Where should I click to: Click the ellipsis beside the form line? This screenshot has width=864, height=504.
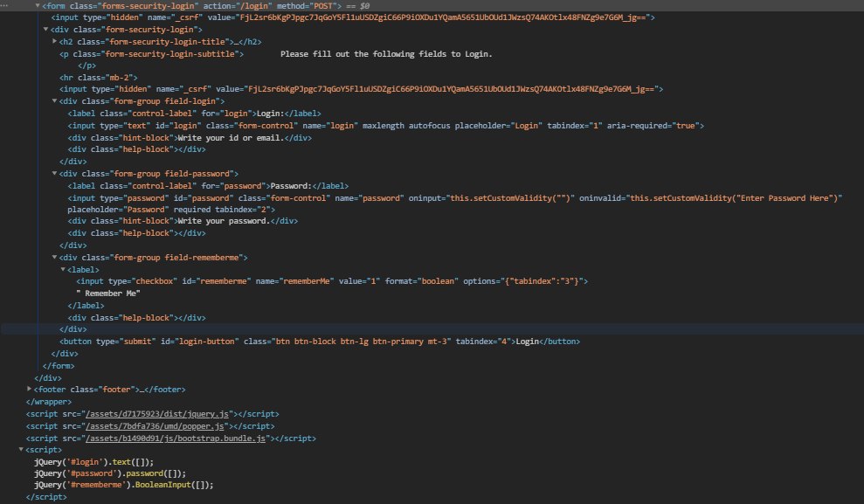click(4, 5)
